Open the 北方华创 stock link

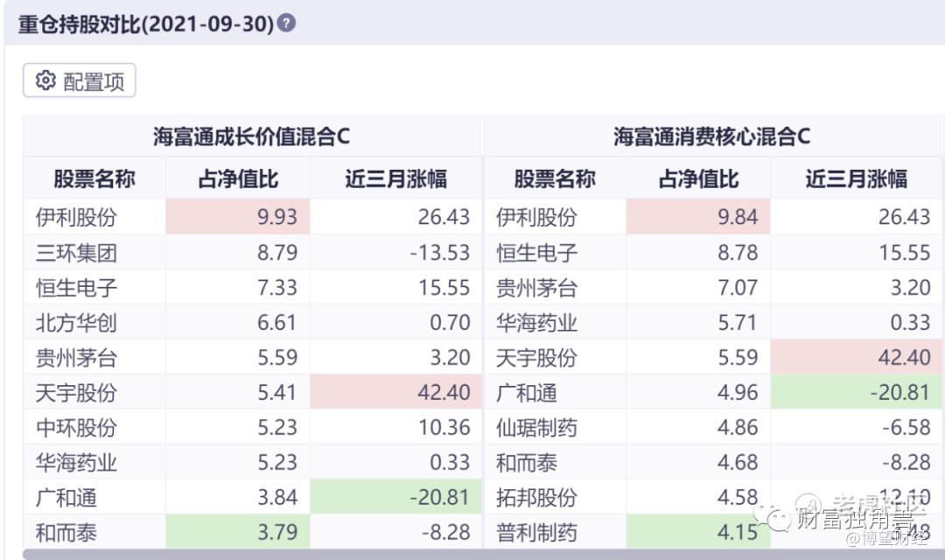point(76,323)
